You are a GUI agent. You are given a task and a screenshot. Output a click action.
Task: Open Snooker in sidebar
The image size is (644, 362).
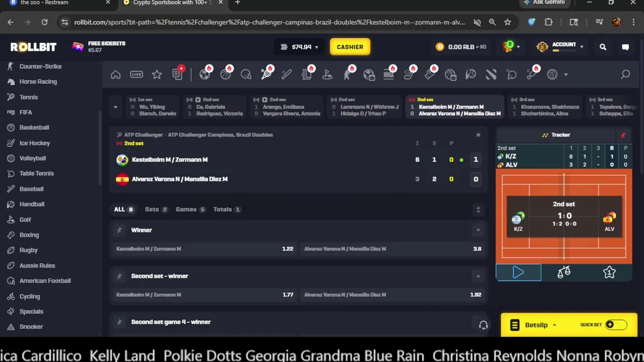click(x=31, y=327)
